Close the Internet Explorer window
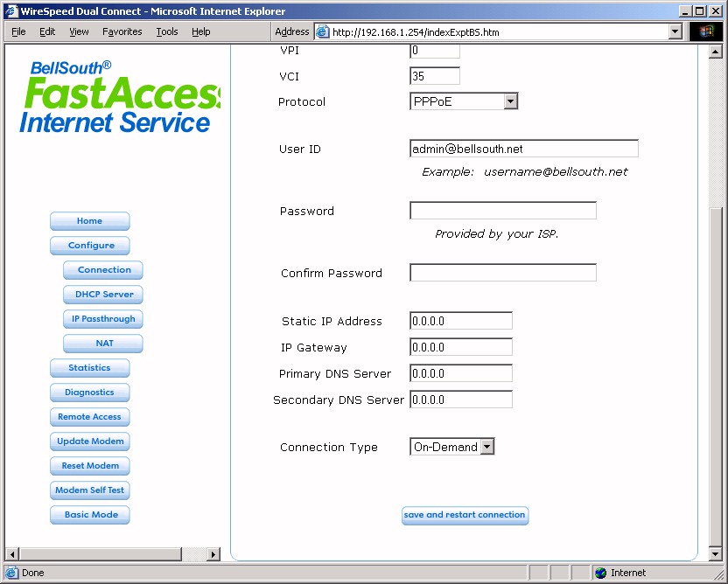The image size is (728, 584). (716, 11)
